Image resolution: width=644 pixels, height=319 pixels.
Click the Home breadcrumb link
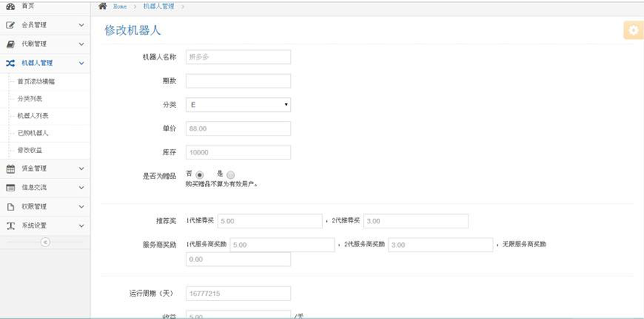point(120,7)
